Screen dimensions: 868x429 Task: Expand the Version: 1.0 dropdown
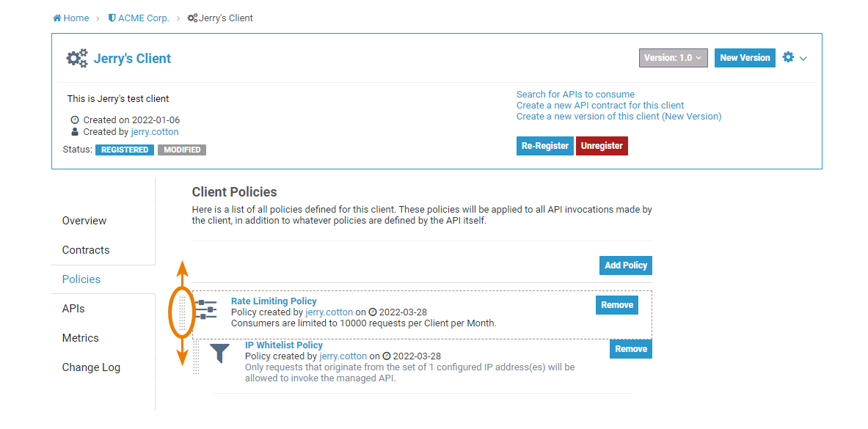pos(673,58)
